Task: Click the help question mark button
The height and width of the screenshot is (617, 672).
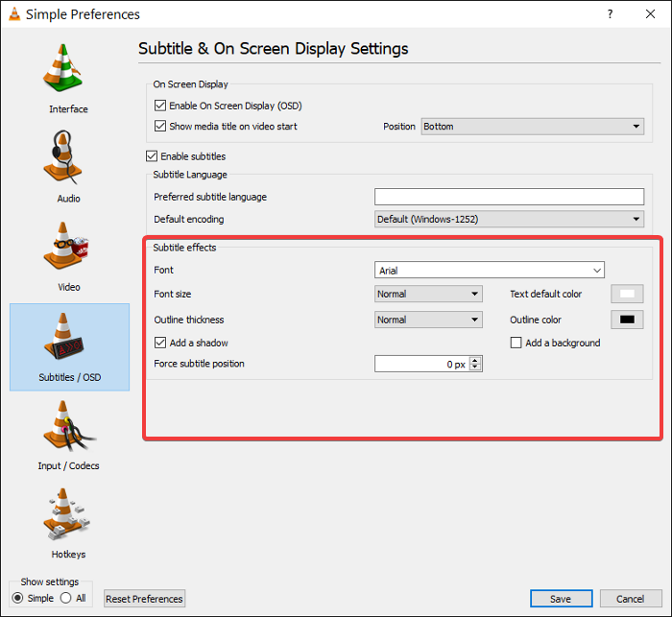Action: [x=610, y=14]
